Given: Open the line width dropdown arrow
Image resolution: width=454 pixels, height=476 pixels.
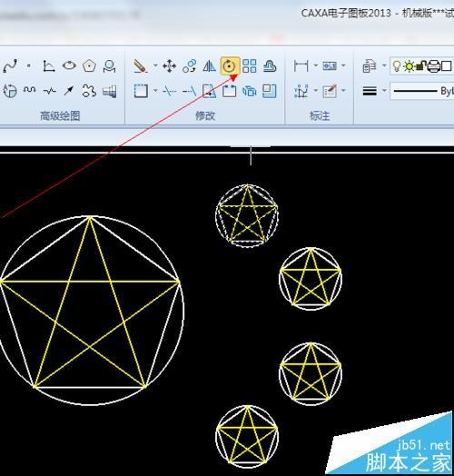Looking at the screenshot, I should (384, 91).
